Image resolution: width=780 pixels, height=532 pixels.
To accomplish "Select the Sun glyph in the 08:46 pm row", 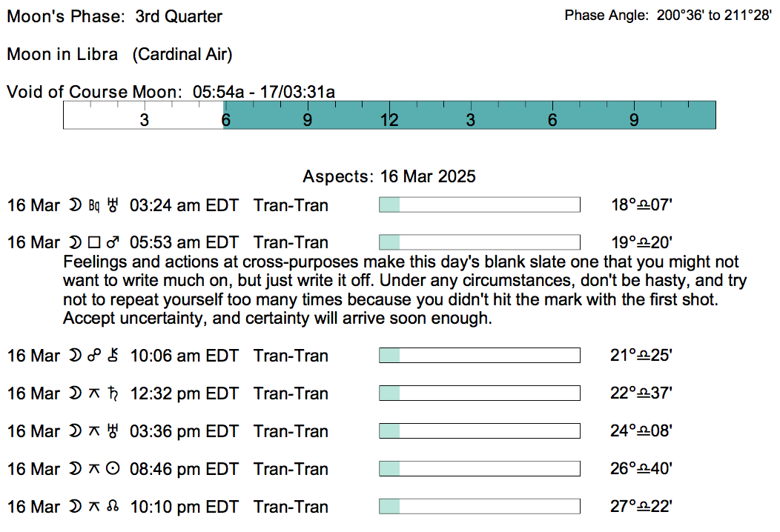I will 113,469.
